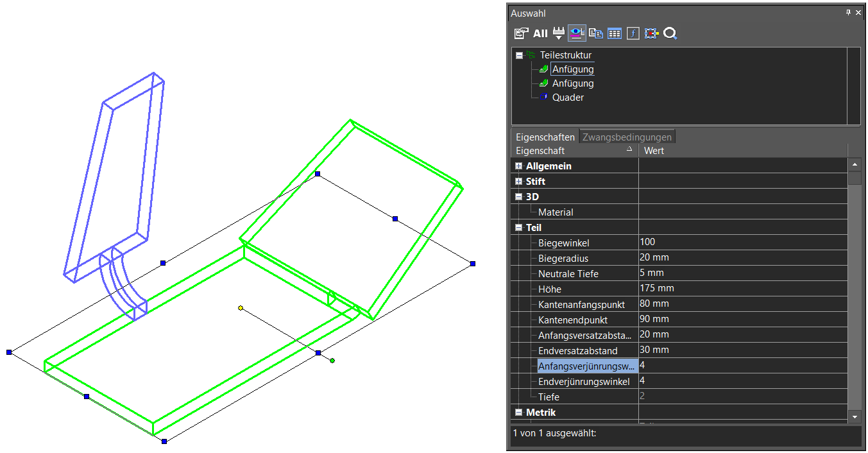Select the highlighted Anfangsverjüngungsw... property label

pos(587,366)
